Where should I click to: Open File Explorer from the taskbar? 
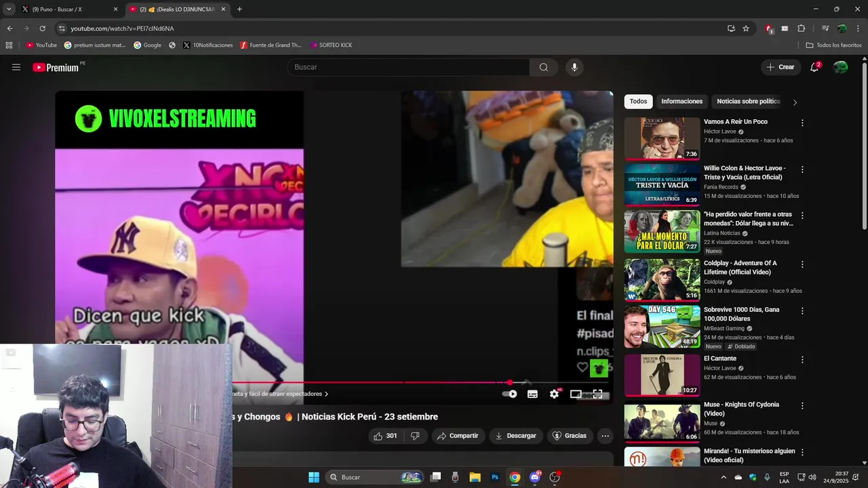point(475,477)
